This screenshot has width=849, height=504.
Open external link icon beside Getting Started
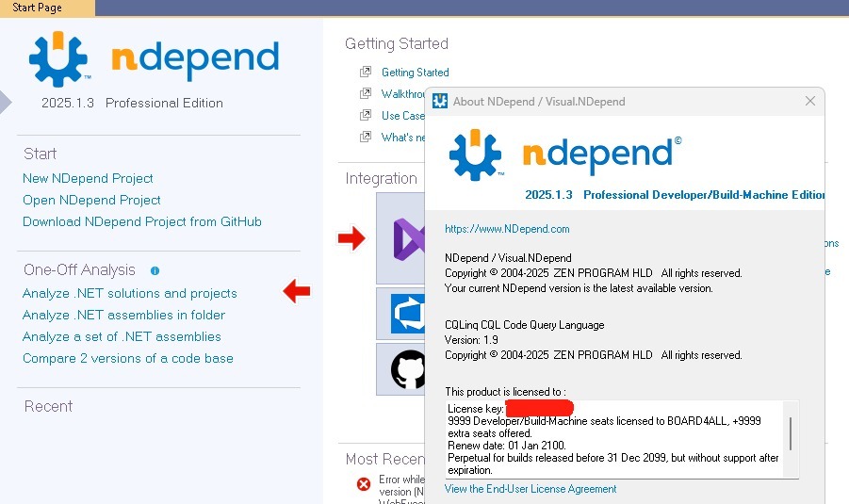pyautogui.click(x=366, y=72)
